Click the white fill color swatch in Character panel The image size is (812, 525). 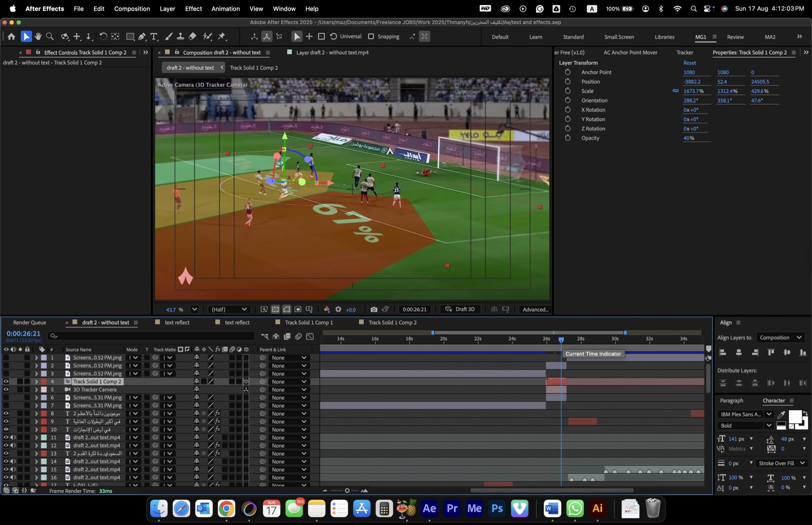point(795,416)
